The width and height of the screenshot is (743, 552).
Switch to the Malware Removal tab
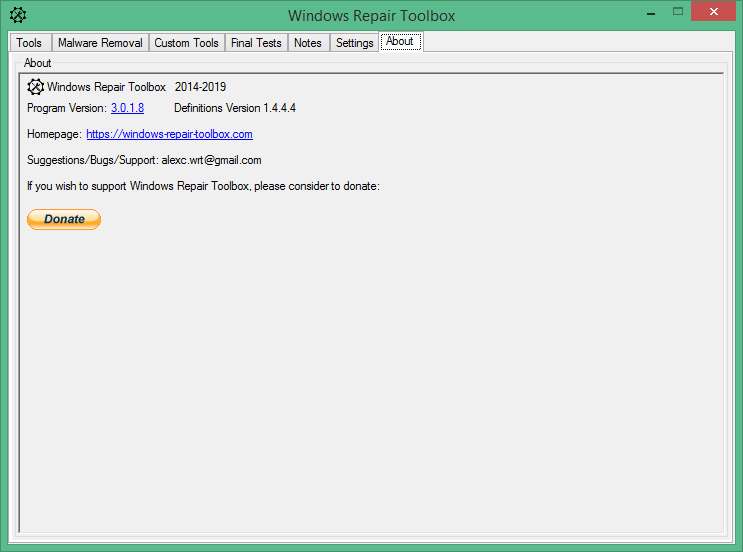tap(100, 43)
